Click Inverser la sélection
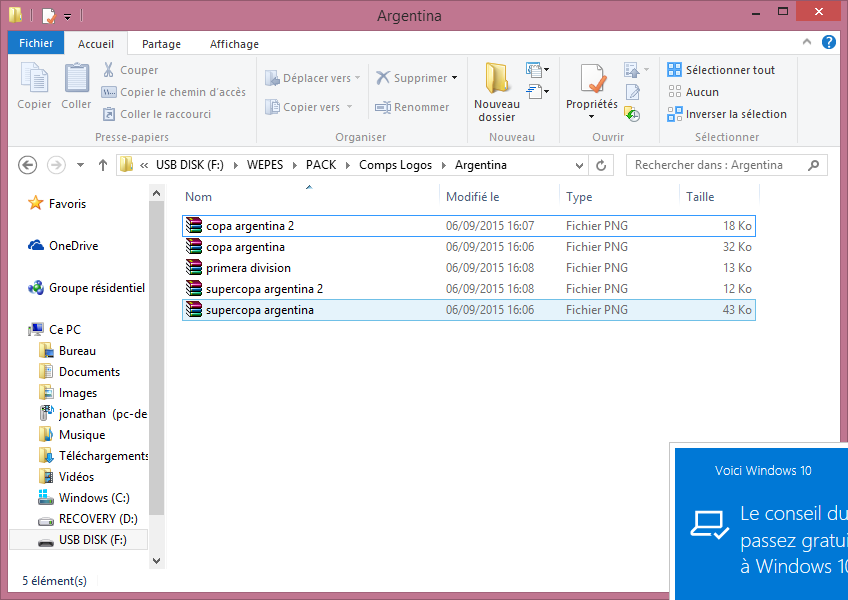Viewport: 848px width, 600px height. click(727, 114)
